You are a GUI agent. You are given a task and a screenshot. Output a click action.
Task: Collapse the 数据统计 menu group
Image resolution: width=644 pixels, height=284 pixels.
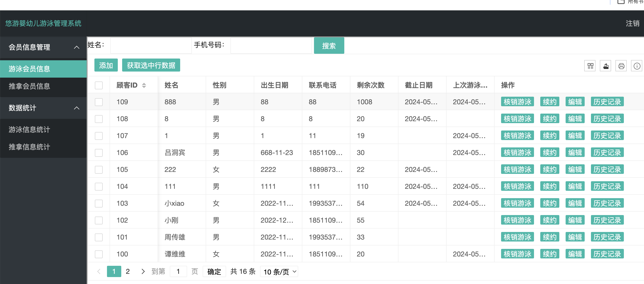(x=43, y=108)
